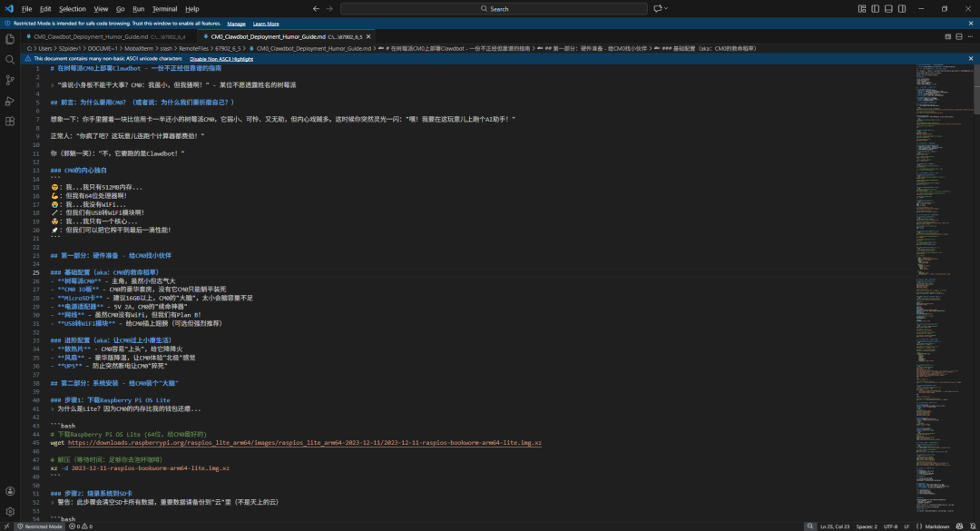
Task: Toggle the primary side bar
Action: click(x=875, y=9)
